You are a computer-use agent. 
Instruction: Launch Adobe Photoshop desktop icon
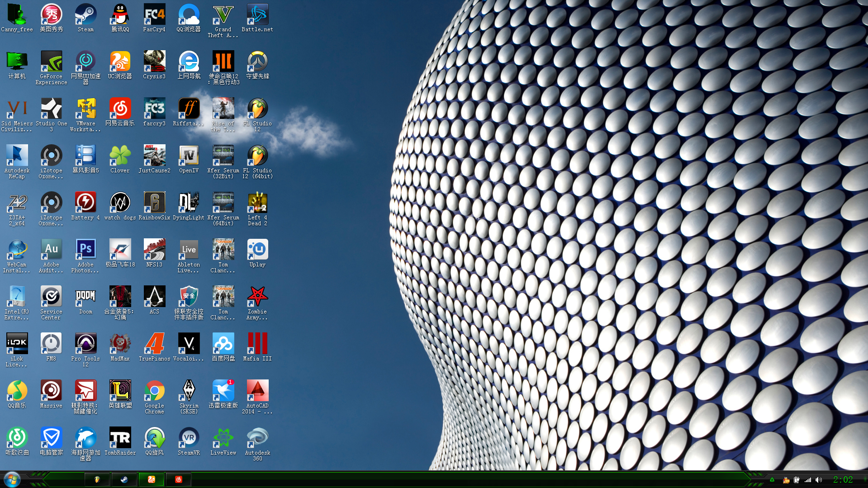pyautogui.click(x=85, y=256)
